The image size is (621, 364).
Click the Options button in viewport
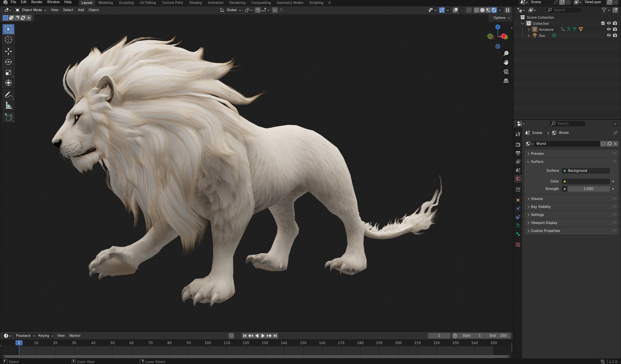501,18
